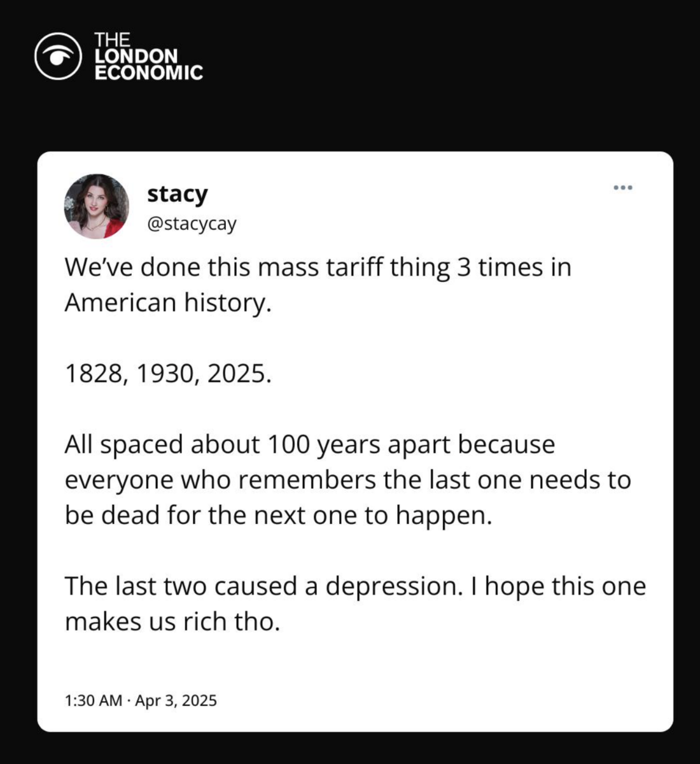Click the word LONDON in the logo
The image size is (700, 764).
pos(136,56)
